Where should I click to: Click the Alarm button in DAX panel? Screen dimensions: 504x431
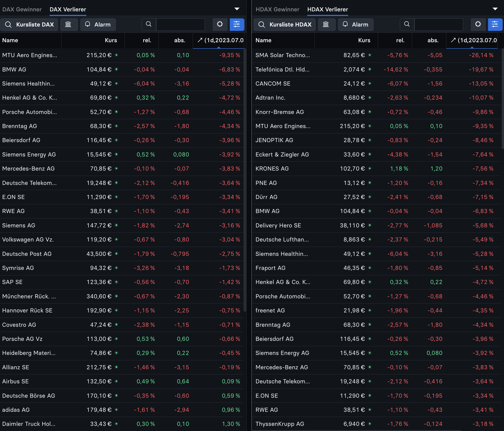pyautogui.click(x=98, y=25)
